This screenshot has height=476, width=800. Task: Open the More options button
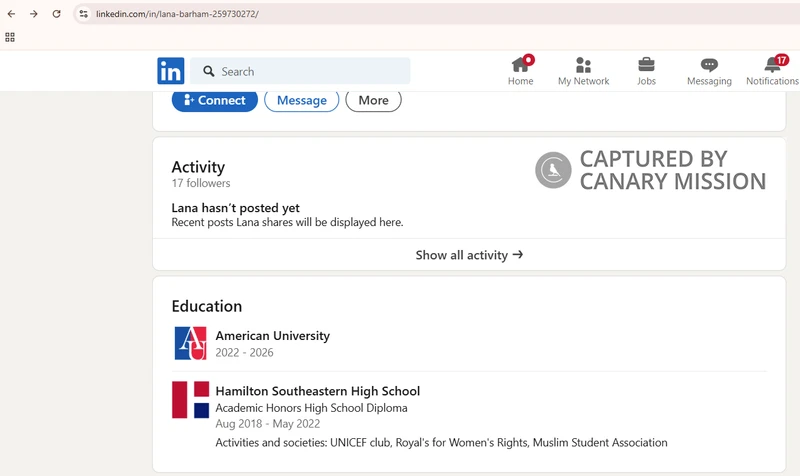click(373, 100)
